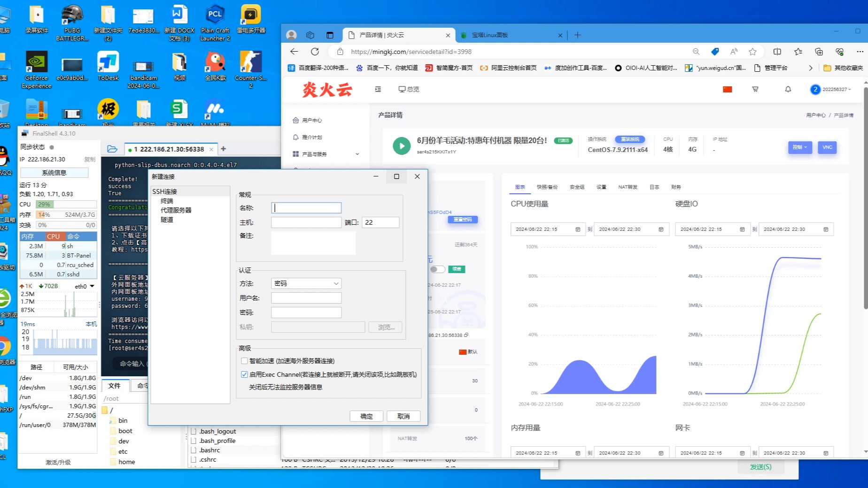Open the GeForce Experience desktop shortcut

(x=36, y=70)
